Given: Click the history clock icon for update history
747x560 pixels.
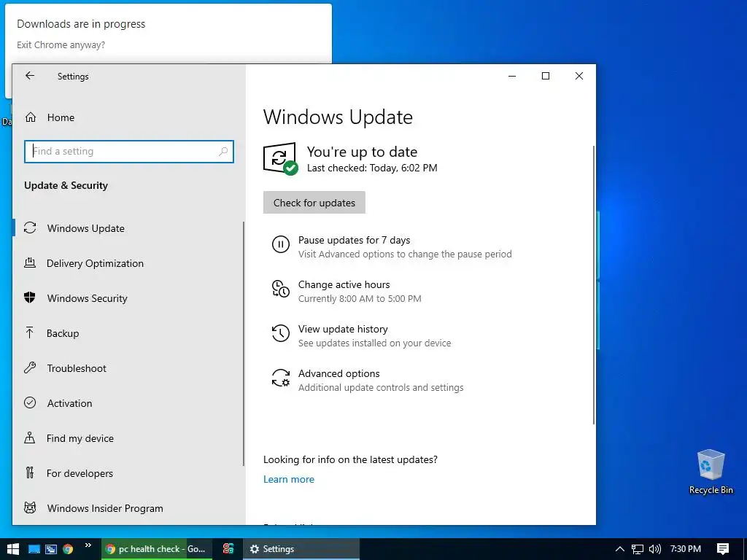Looking at the screenshot, I should click(x=281, y=333).
